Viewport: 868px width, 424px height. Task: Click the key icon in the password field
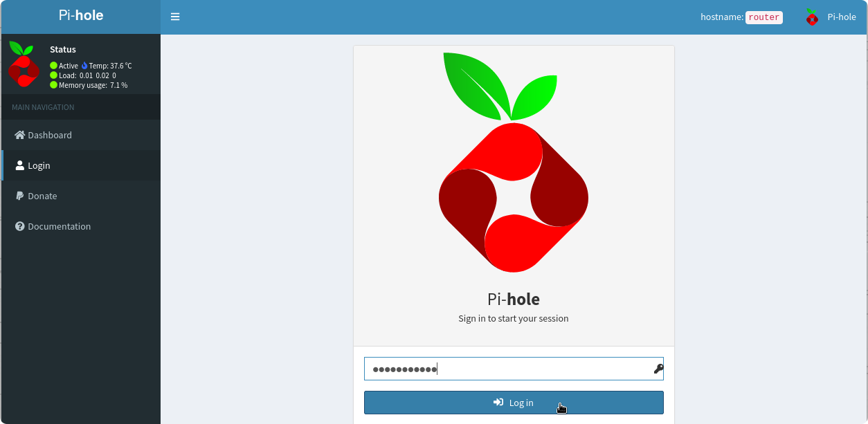click(x=658, y=369)
